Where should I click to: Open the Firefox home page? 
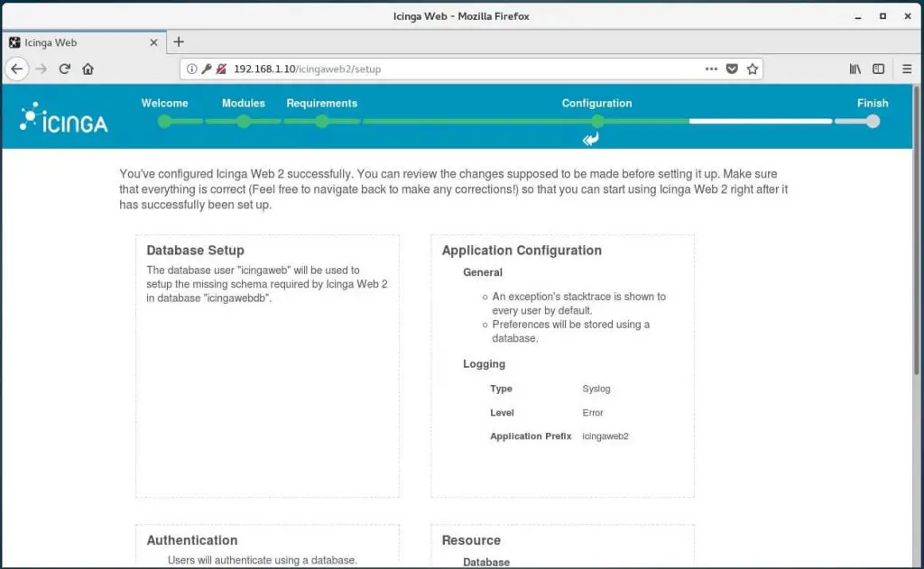(88, 69)
